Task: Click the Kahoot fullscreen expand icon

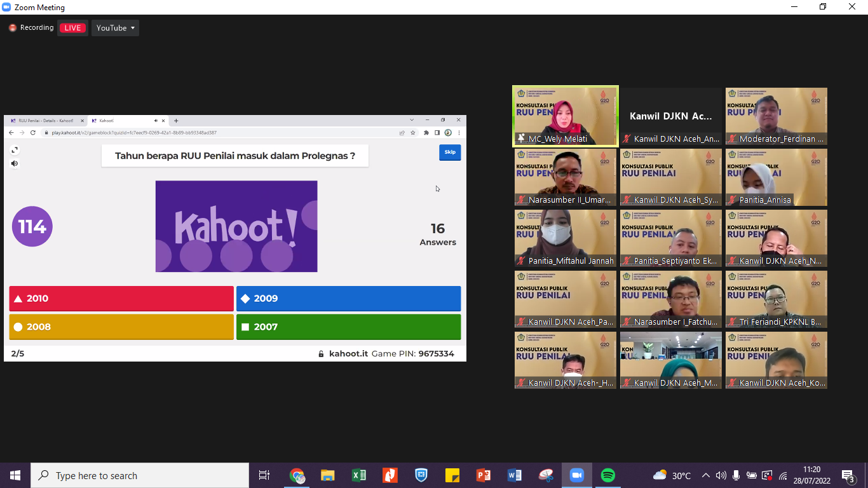Action: (15, 150)
